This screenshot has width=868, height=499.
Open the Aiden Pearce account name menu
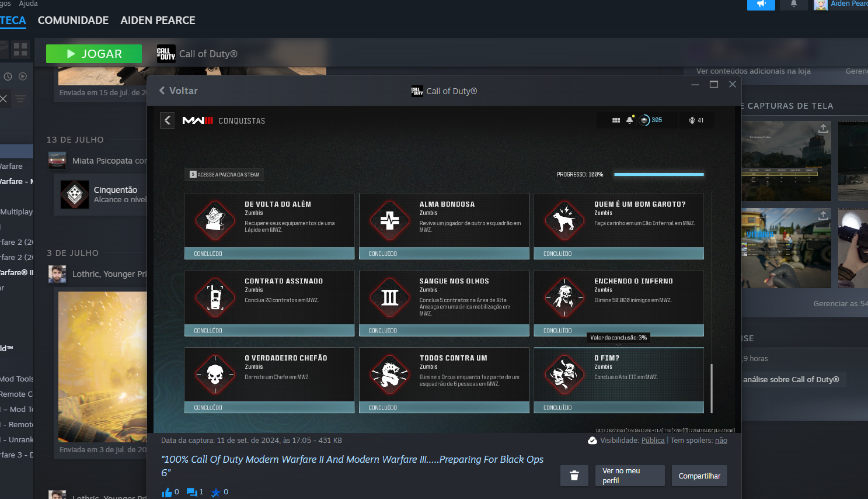click(849, 4)
